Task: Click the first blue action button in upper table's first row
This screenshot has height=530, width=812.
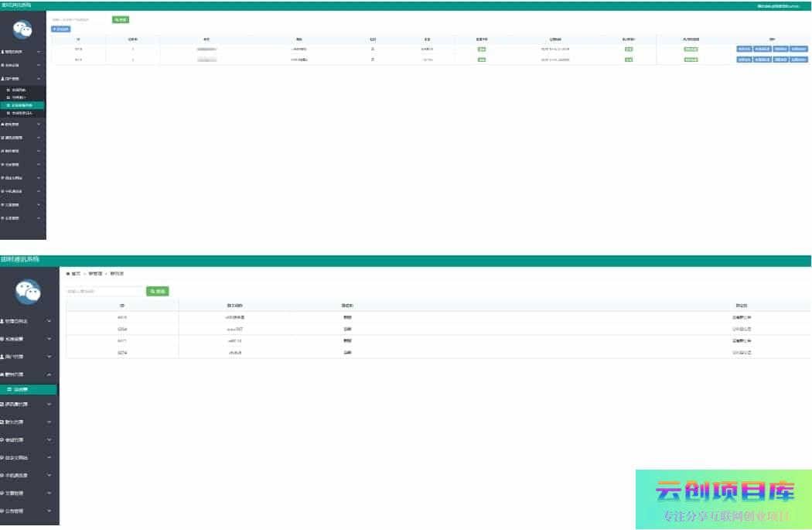Action: coord(744,49)
